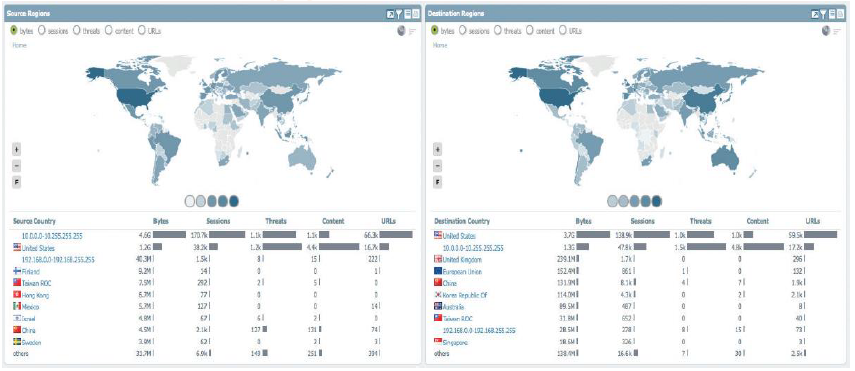Open 10.0.0.0-10.255.255.255 in Source Country list
855x371 pixels.
point(52,236)
